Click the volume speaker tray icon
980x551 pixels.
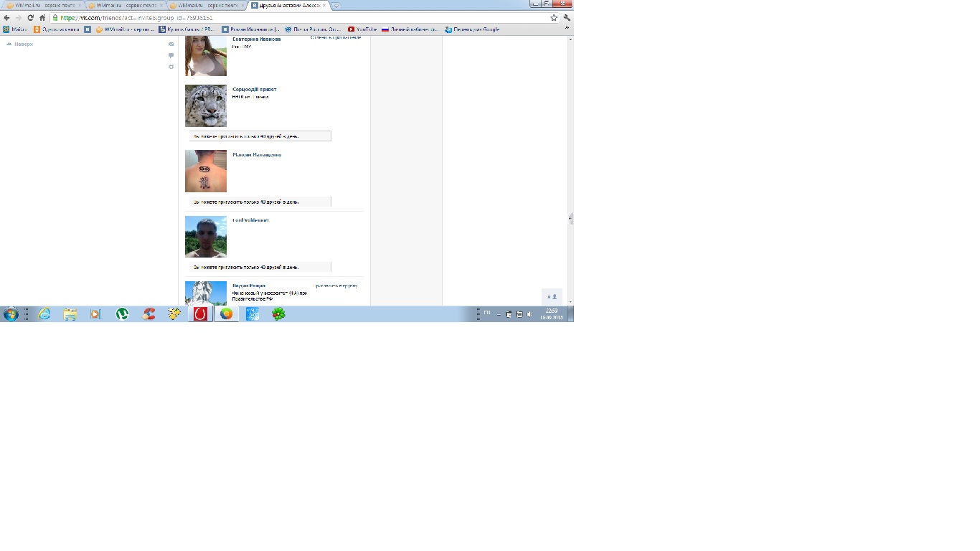(529, 314)
